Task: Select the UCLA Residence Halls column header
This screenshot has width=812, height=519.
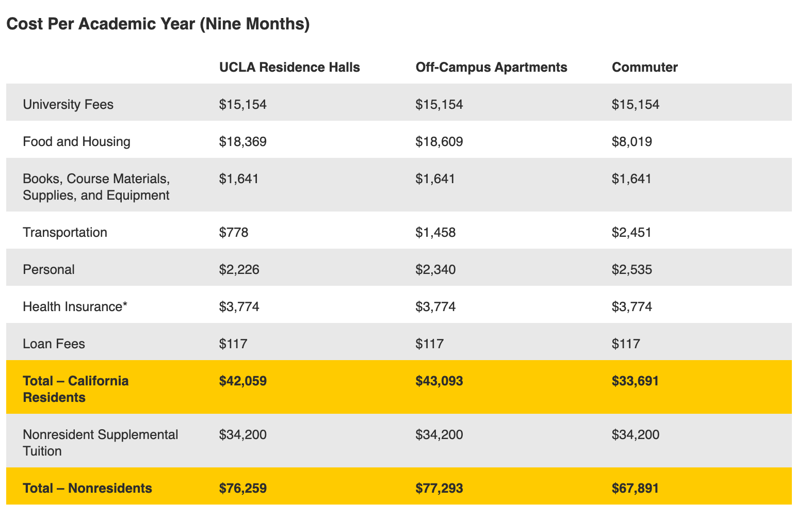Action: [x=289, y=67]
